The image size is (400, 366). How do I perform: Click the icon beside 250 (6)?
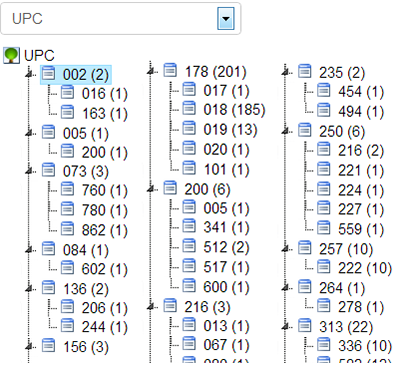point(305,130)
